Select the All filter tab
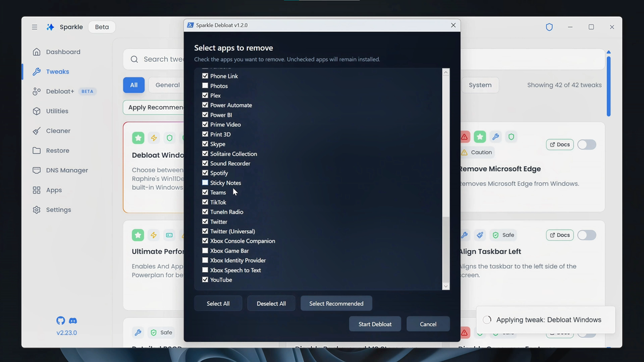Screen dimensions: 644x362 (134, 85)
